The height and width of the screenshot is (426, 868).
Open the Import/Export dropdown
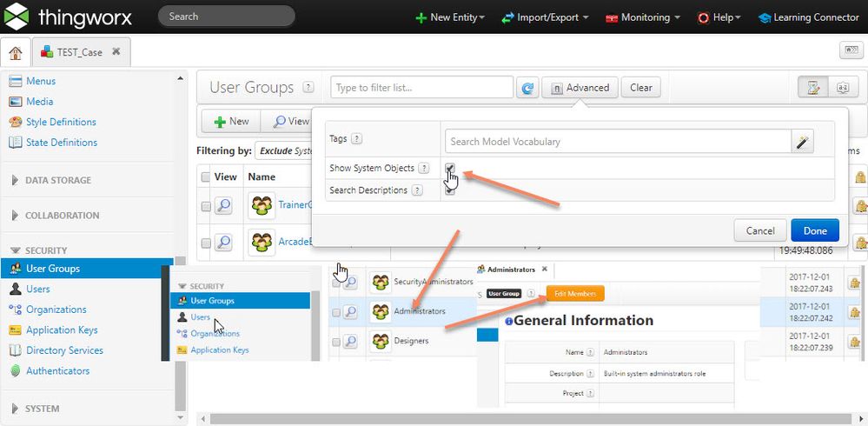[x=546, y=17]
